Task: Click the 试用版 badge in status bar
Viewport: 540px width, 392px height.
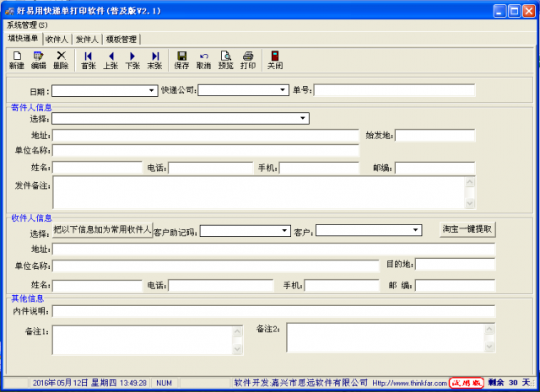Action: click(467, 383)
